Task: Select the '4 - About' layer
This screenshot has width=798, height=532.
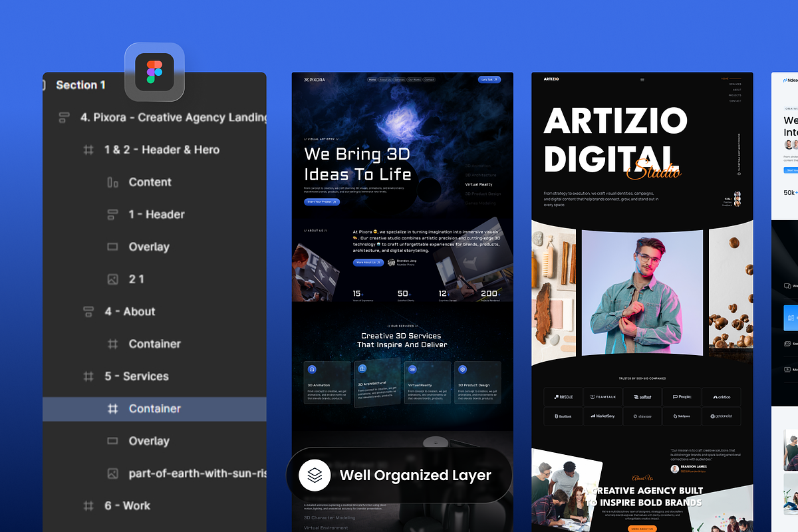Action: [x=154, y=311]
